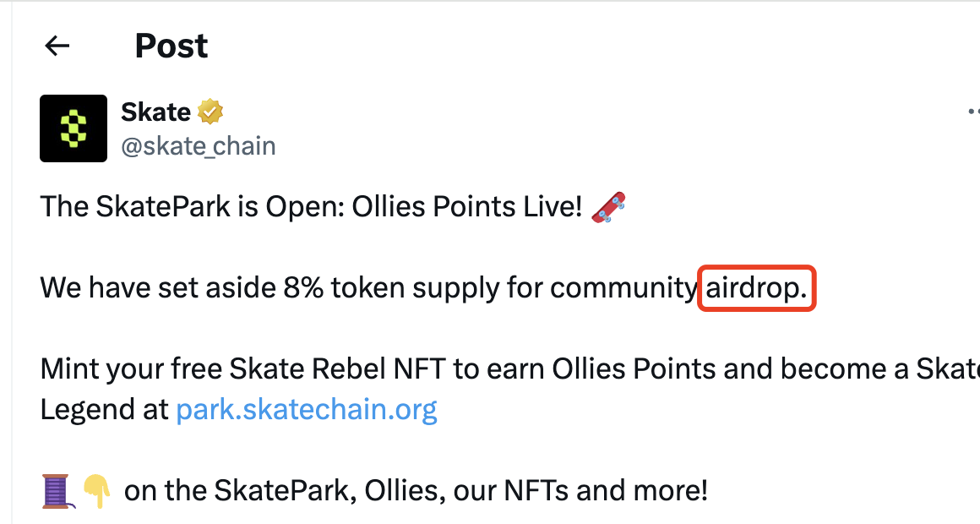Click the Post page heading

point(171,46)
